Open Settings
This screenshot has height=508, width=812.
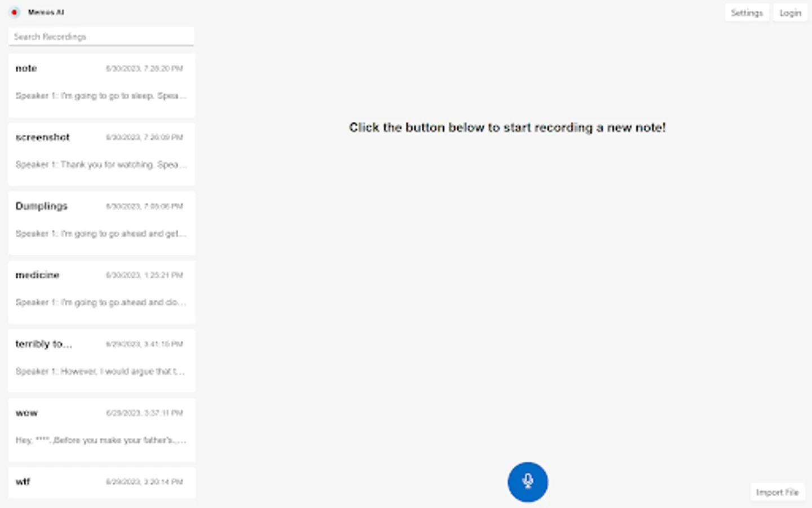747,12
